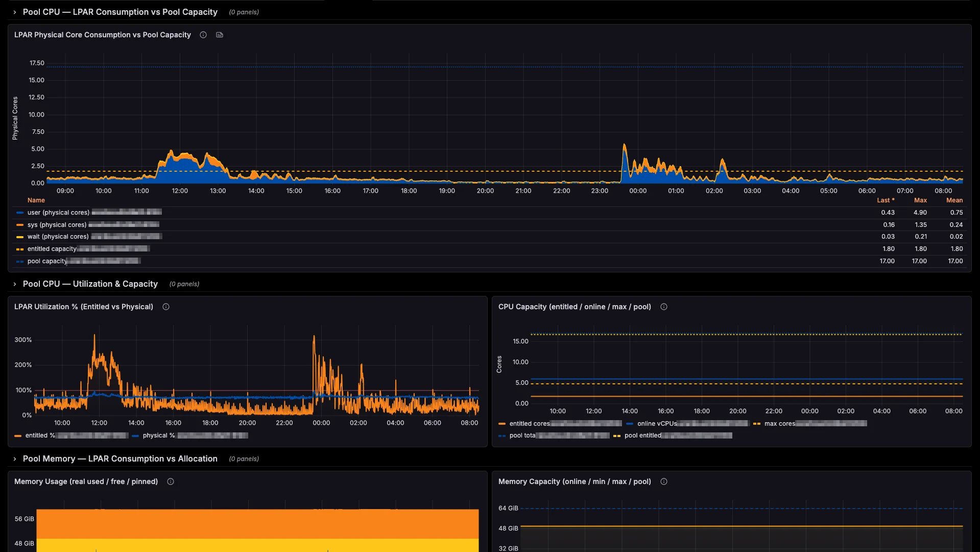Open the info tooltip on LPAR Physical Core Consumption panel
Viewport: 980px width, 552px height.
tap(203, 35)
